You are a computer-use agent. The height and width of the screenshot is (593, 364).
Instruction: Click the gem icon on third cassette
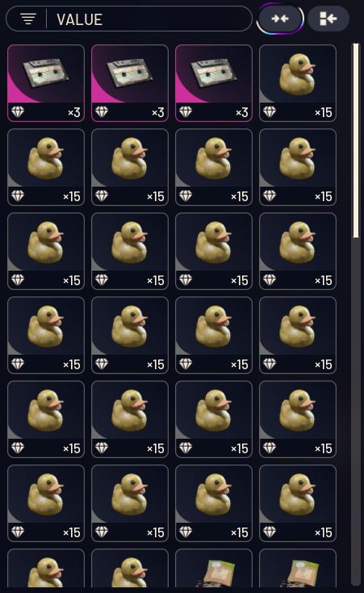click(186, 112)
